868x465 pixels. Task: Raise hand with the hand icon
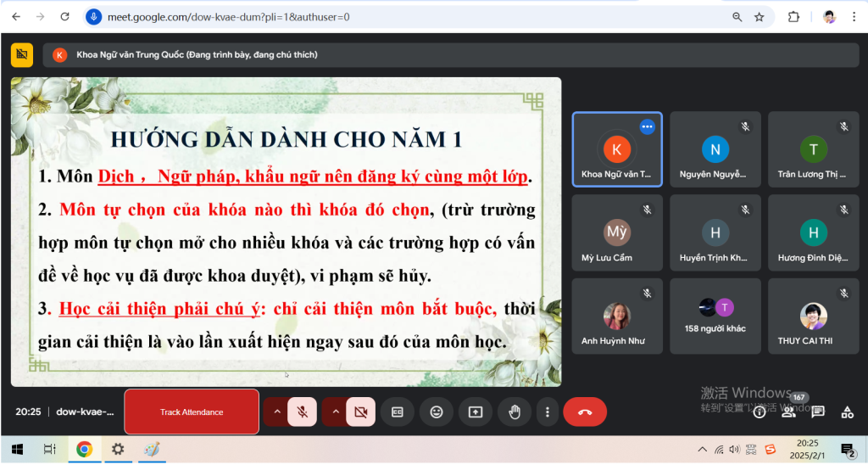pos(515,412)
